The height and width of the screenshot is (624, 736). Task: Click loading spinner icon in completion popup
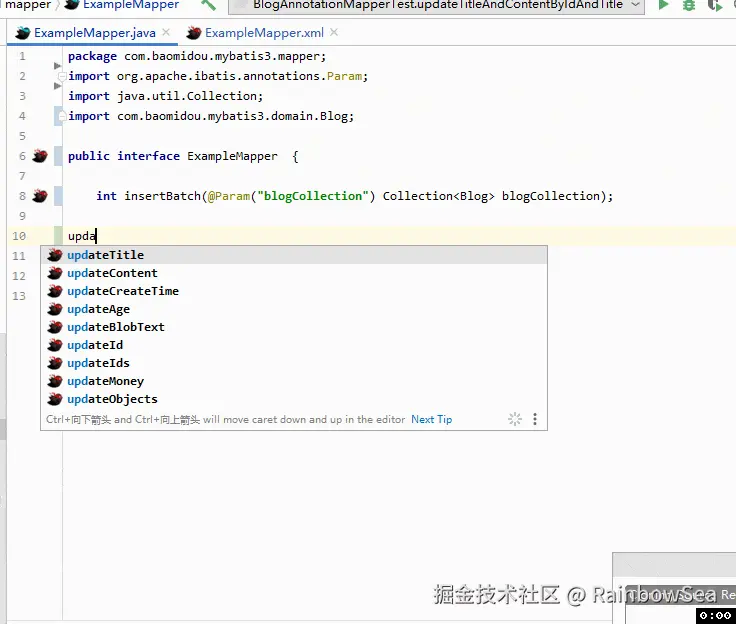click(515, 419)
